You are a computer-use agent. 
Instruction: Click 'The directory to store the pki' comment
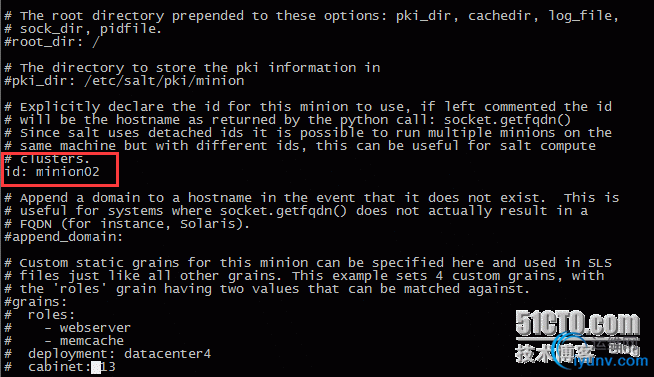[139, 68]
